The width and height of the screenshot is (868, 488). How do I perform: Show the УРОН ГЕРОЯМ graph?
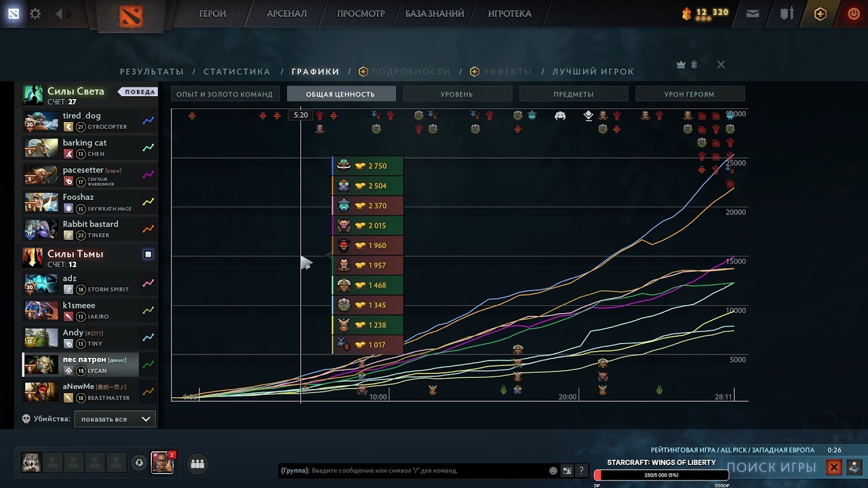[x=690, y=94]
